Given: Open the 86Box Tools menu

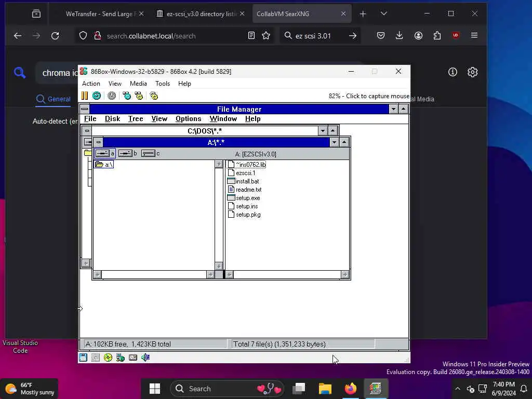Looking at the screenshot, I should coord(163,84).
